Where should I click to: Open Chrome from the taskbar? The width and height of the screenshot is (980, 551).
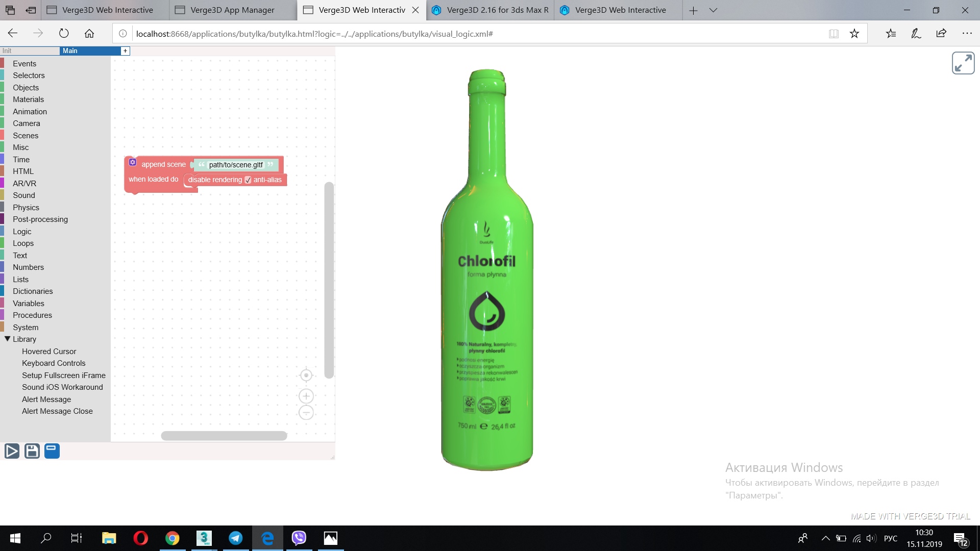point(173,538)
